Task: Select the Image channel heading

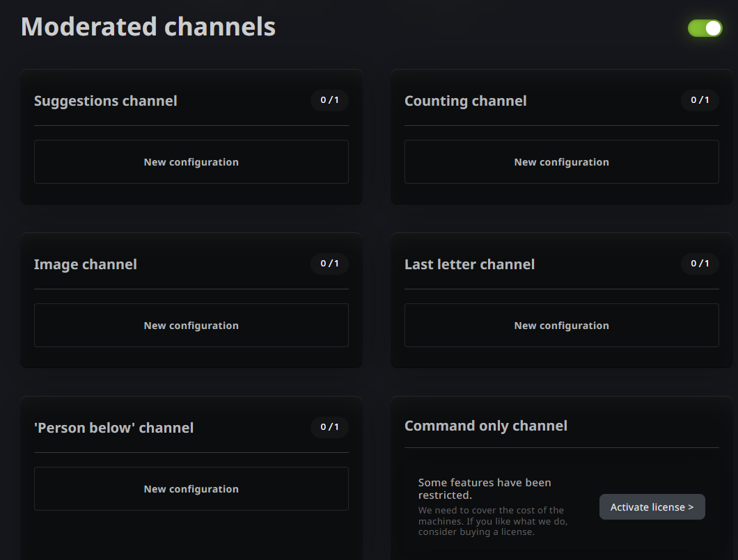Action: [86, 264]
